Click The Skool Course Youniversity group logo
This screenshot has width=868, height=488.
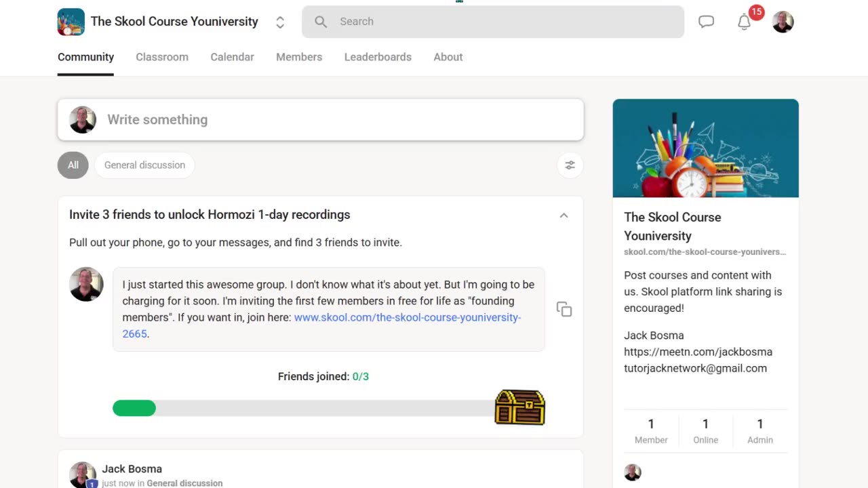[x=71, y=22]
